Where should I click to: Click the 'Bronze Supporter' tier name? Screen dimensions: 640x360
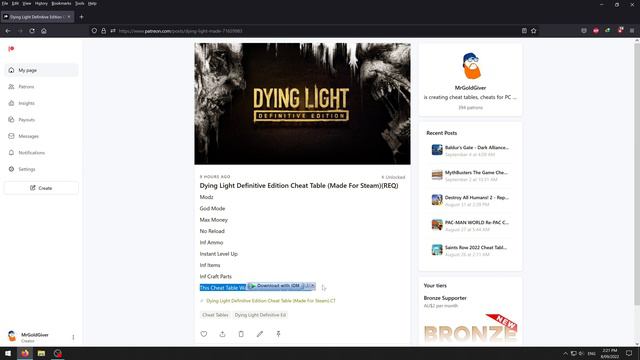click(x=445, y=298)
